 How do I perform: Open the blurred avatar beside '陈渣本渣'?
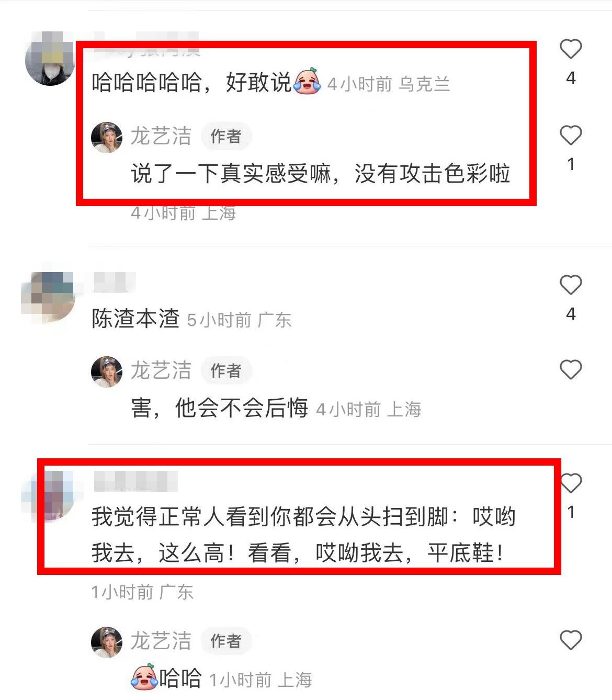48,296
